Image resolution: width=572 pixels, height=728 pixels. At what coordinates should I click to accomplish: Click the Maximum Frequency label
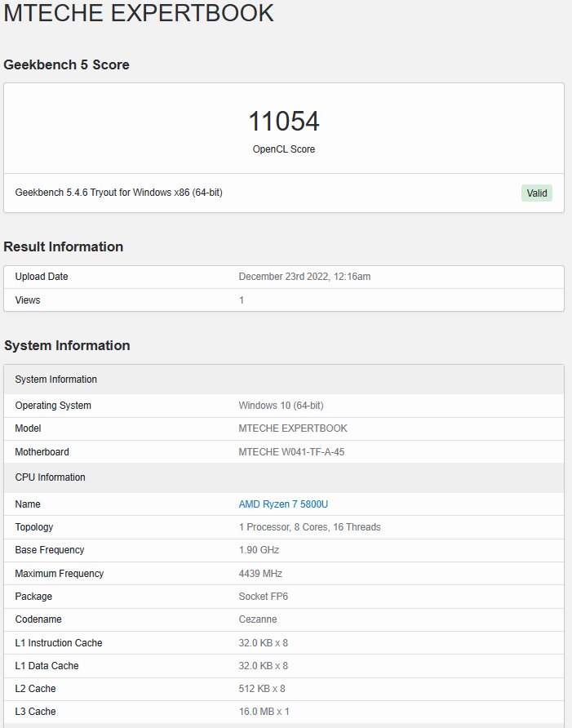pos(60,574)
